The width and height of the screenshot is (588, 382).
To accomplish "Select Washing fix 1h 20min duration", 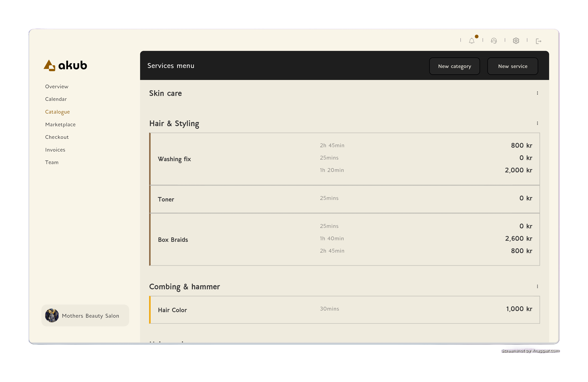I will coord(332,170).
